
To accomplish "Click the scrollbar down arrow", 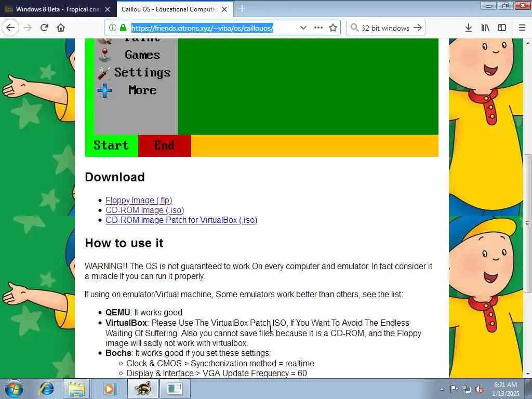I will pyautogui.click(x=527, y=374).
